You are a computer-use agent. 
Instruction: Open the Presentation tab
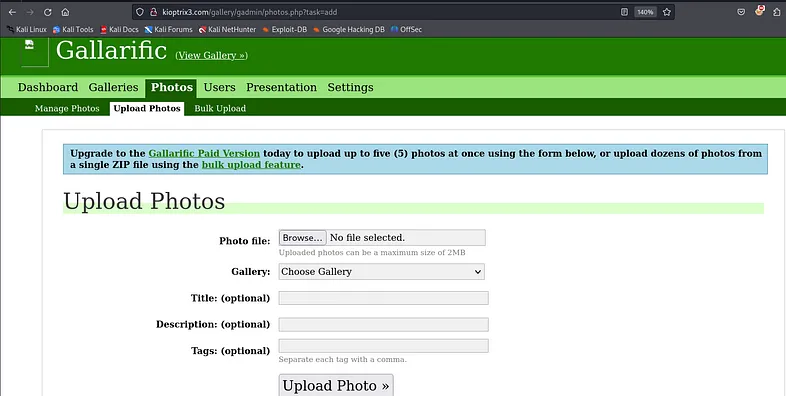[x=281, y=87]
